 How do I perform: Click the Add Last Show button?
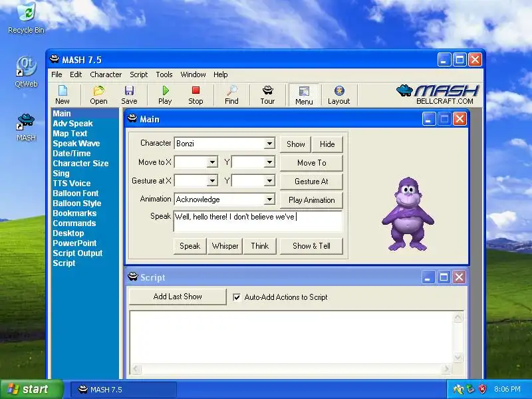point(178,297)
